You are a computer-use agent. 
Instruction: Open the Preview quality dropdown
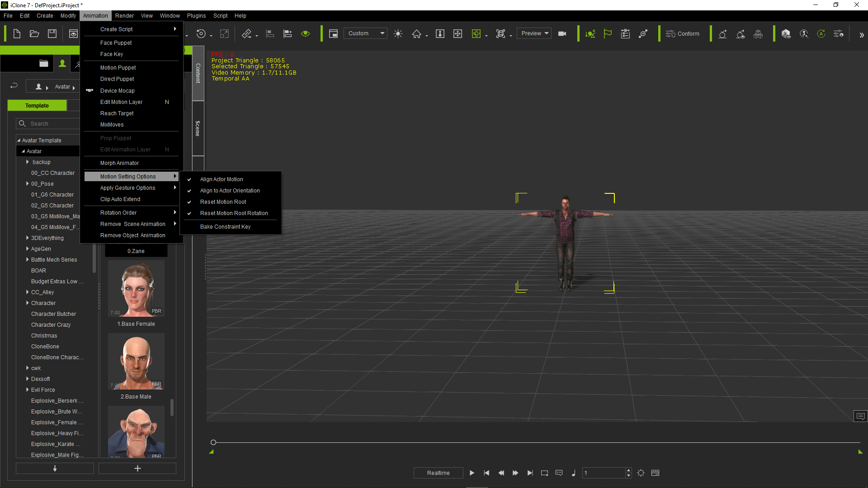tap(534, 33)
